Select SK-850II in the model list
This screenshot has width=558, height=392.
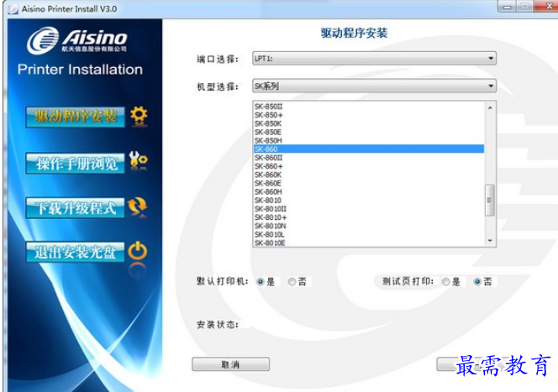click(x=369, y=107)
